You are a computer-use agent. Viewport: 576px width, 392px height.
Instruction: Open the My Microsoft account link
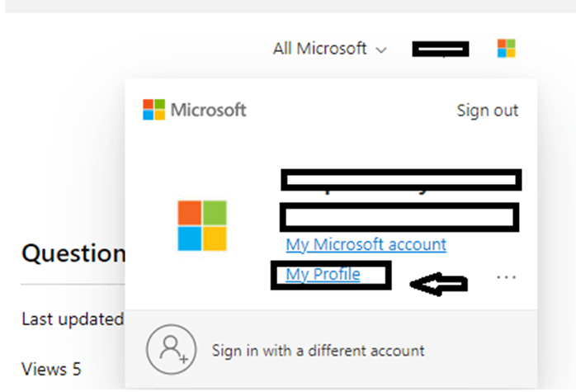366,244
